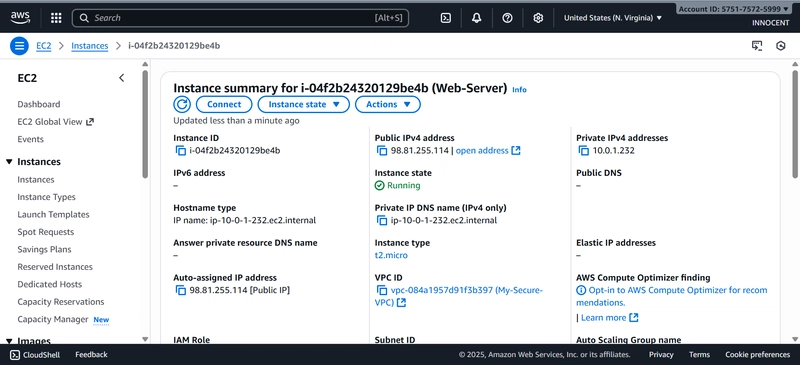
Task: Open Privacy link in footer
Action: pyautogui.click(x=661, y=354)
